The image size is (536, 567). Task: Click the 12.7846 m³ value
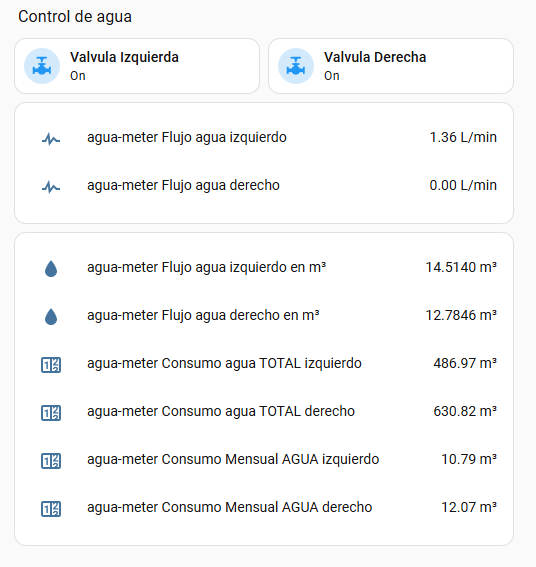[461, 316]
